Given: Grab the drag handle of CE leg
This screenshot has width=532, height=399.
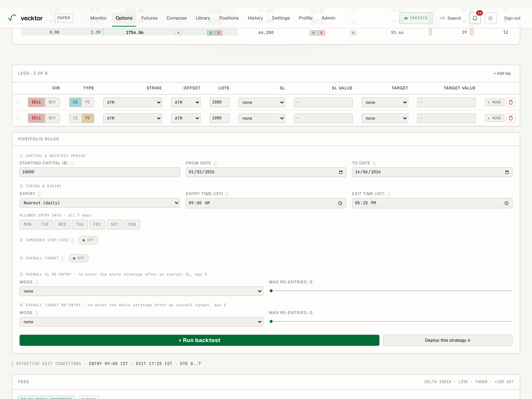Looking at the screenshot, I should tap(18, 103).
